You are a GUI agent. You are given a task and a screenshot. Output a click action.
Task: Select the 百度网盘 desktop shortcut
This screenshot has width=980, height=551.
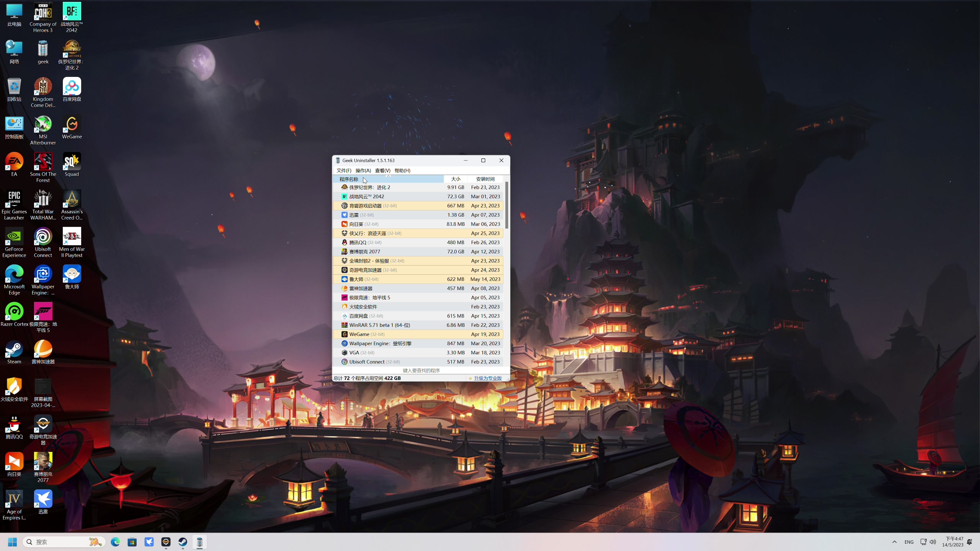pos(72,90)
